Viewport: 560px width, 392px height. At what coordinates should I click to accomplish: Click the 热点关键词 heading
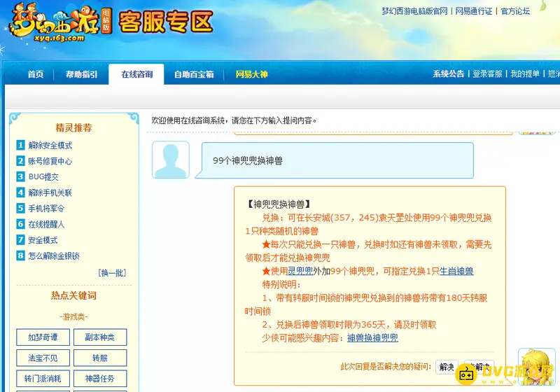[74, 295]
